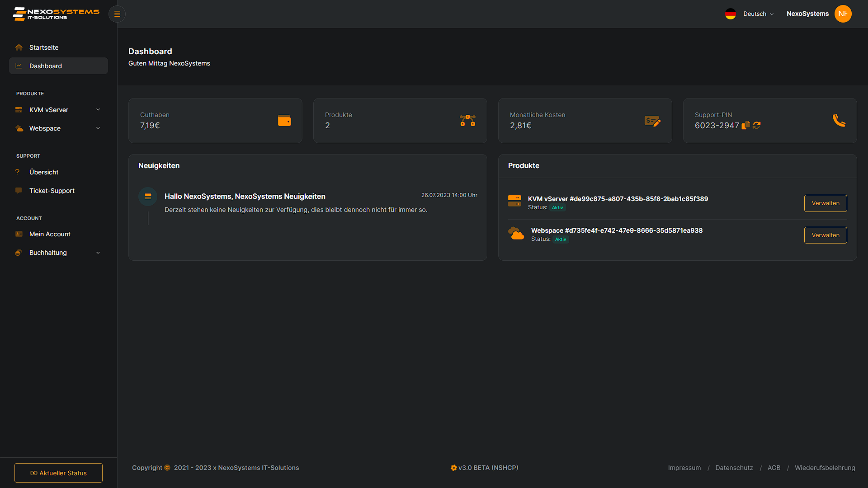Click the NexoSystems logo in sidebar
The height and width of the screenshot is (488, 868).
(56, 14)
